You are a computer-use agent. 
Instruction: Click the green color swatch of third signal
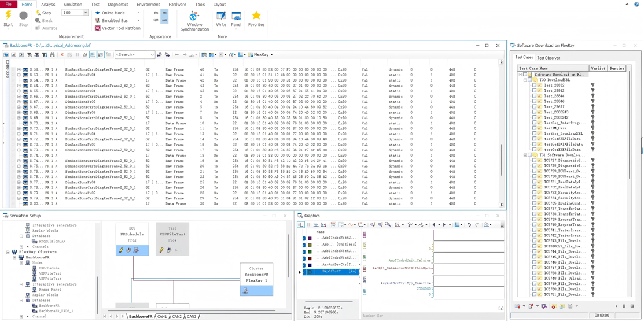310,251
